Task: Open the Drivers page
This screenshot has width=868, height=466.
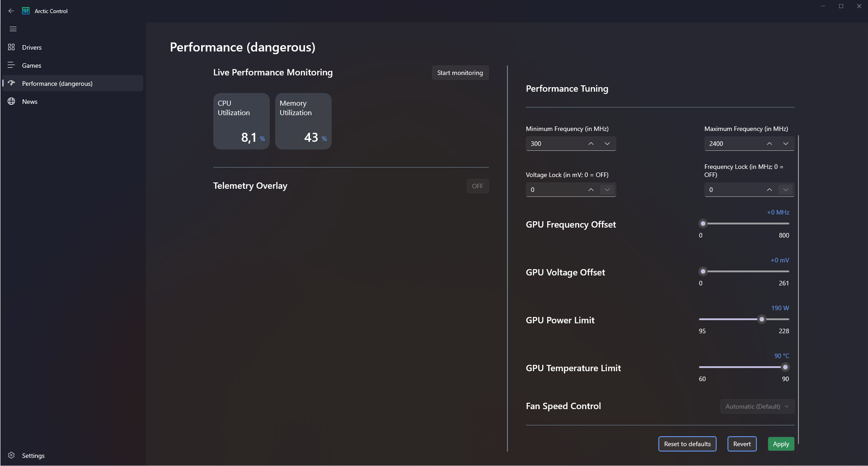Action: tap(73, 47)
